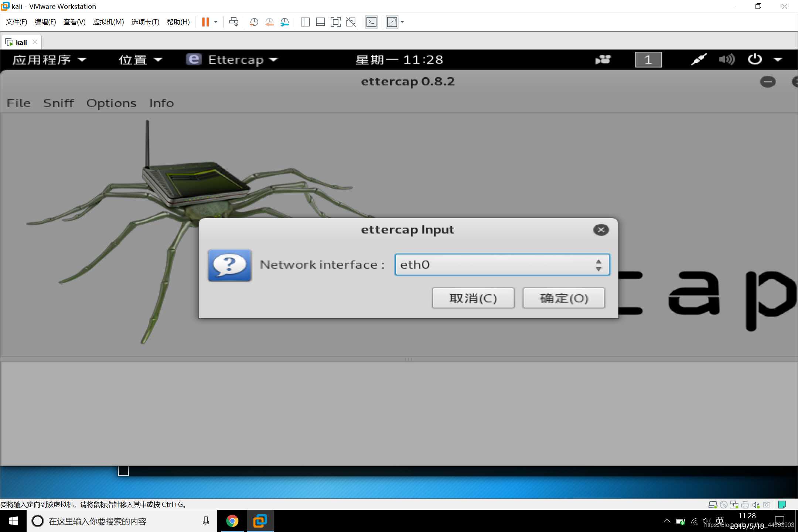Image resolution: width=798 pixels, height=532 pixels.
Task: Toggle the thumbnail bar view icon
Action: point(320,22)
